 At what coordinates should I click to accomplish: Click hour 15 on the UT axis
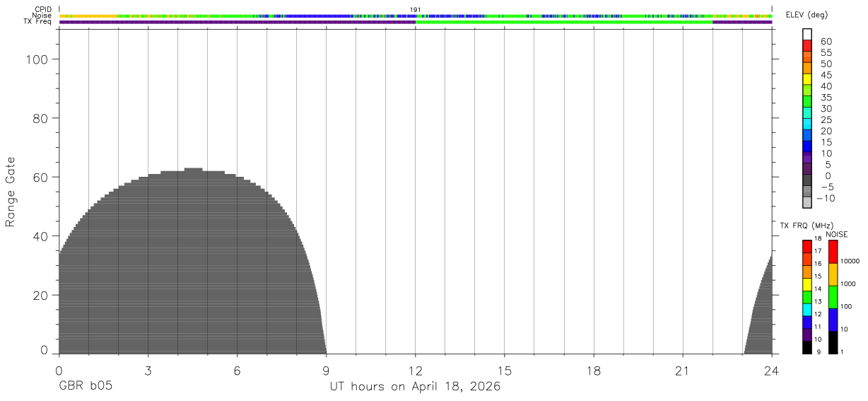click(505, 371)
